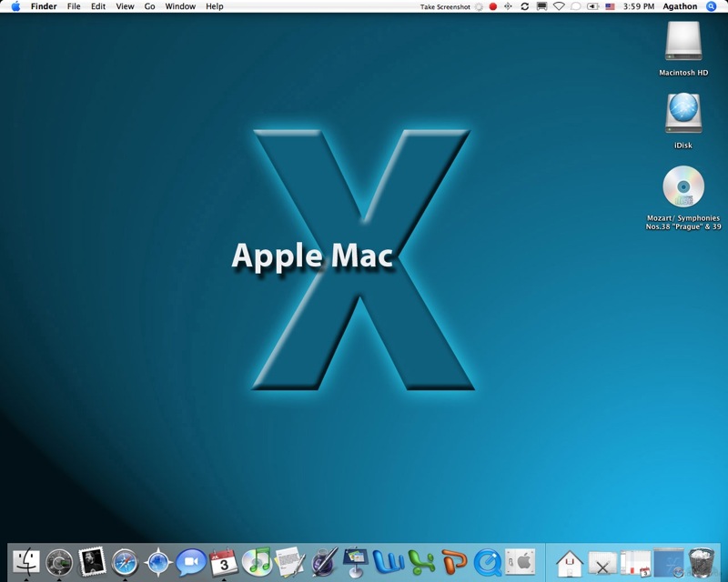Launch Safari compass icon in the Dock
The height and width of the screenshot is (582, 728).
125,562
